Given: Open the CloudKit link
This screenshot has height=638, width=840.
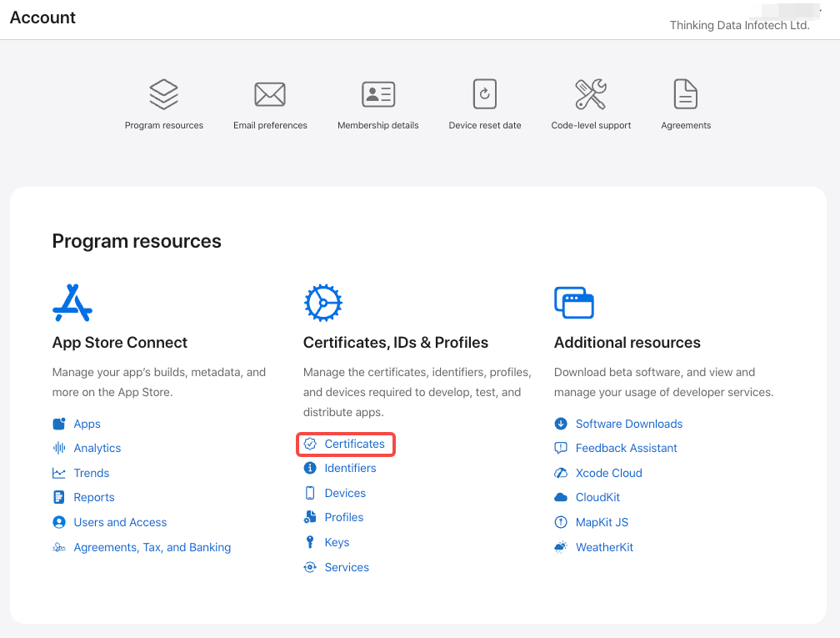Looking at the screenshot, I should point(597,497).
